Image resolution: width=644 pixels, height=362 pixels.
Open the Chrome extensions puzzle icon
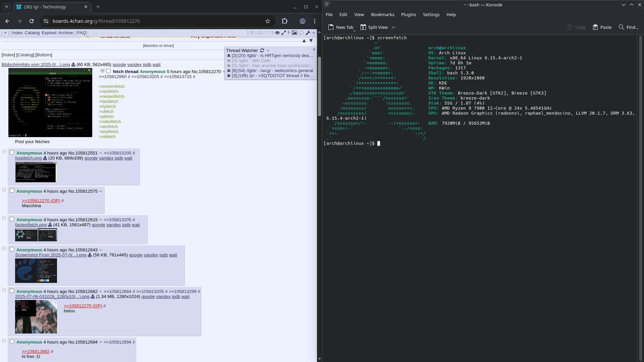(x=285, y=21)
